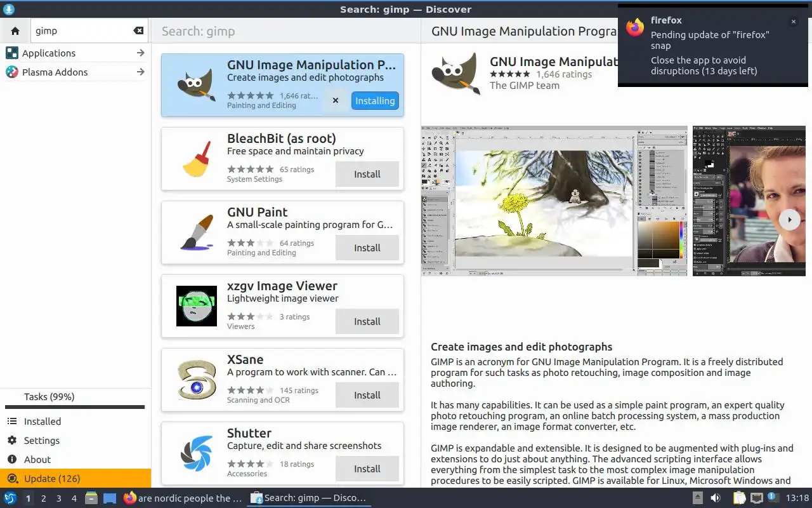812x508 pixels.
Task: Click the Discover title bar app icon
Action: tap(9, 10)
